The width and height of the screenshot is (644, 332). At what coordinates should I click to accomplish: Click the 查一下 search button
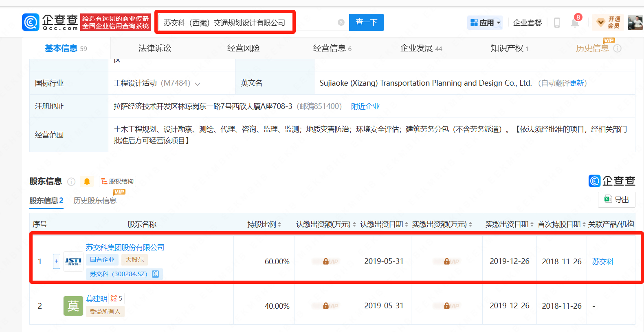(x=366, y=22)
